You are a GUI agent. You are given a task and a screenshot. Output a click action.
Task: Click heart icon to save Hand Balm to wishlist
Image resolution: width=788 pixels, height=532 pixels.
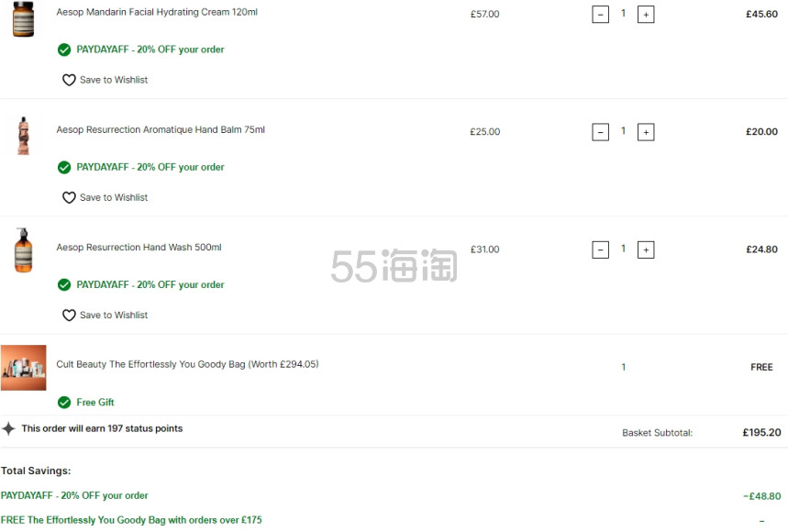pyautogui.click(x=69, y=197)
